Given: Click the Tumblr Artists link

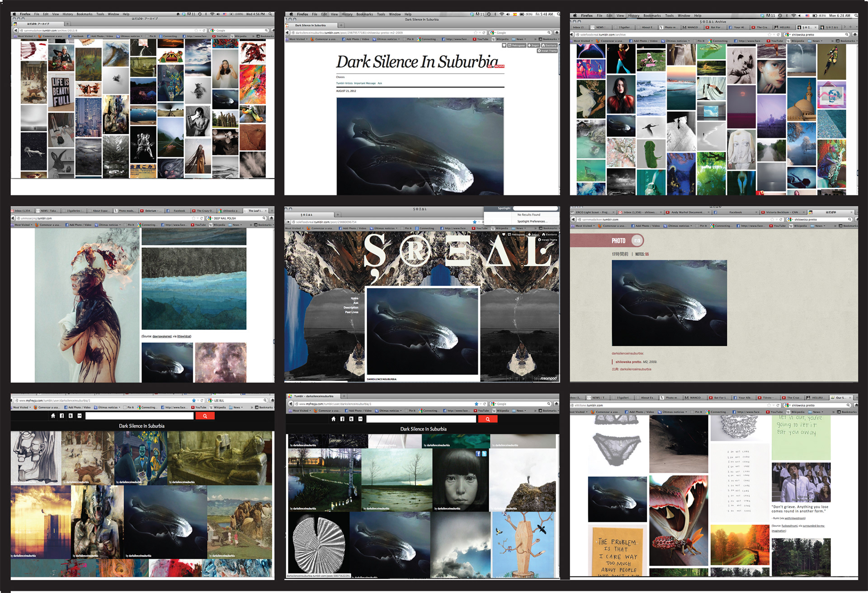Looking at the screenshot, I should coord(344,83).
